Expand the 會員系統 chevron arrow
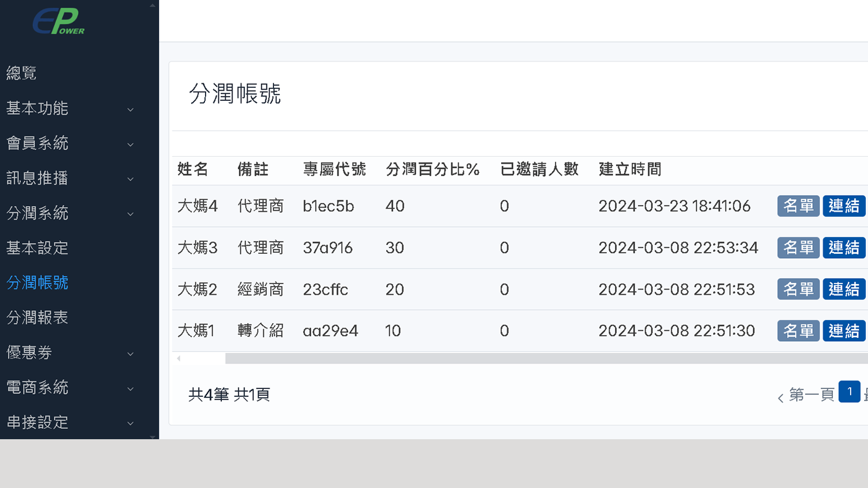The width and height of the screenshot is (868, 488). point(130,145)
